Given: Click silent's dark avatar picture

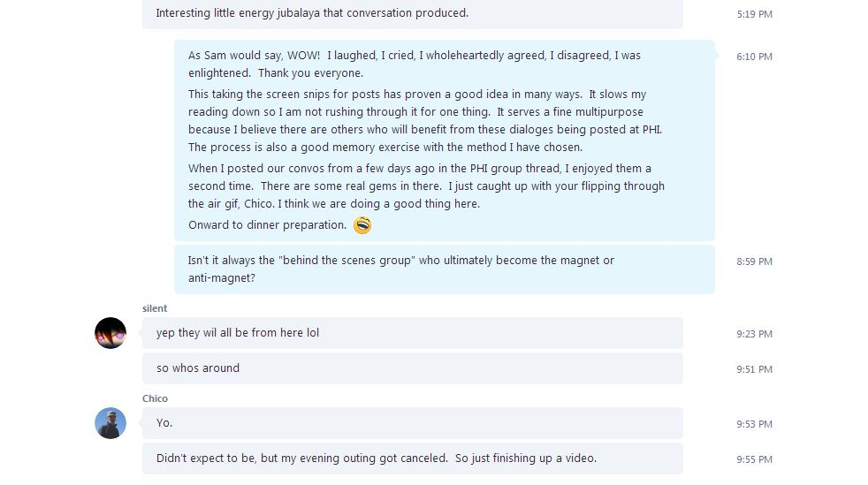Looking at the screenshot, I should point(110,333).
